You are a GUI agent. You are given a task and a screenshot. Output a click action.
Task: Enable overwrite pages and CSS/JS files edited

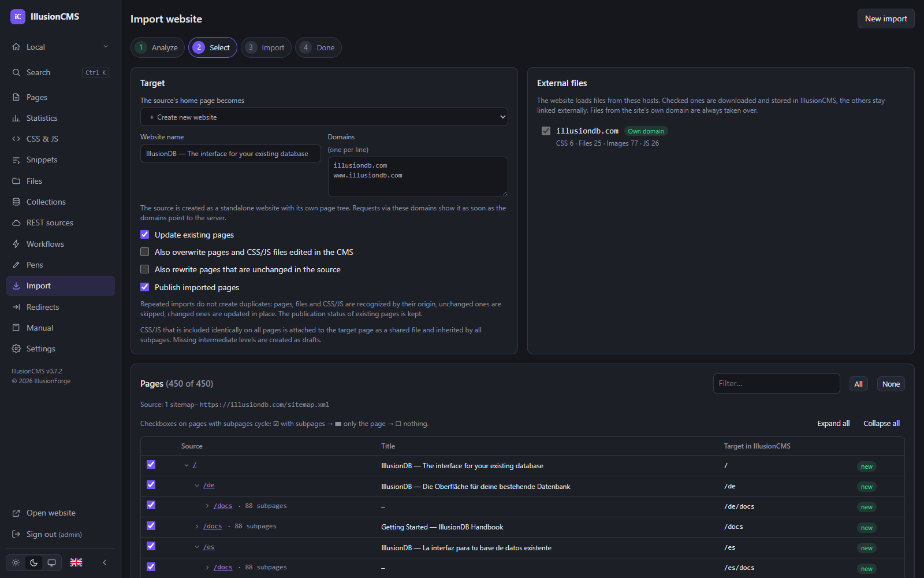[145, 252]
